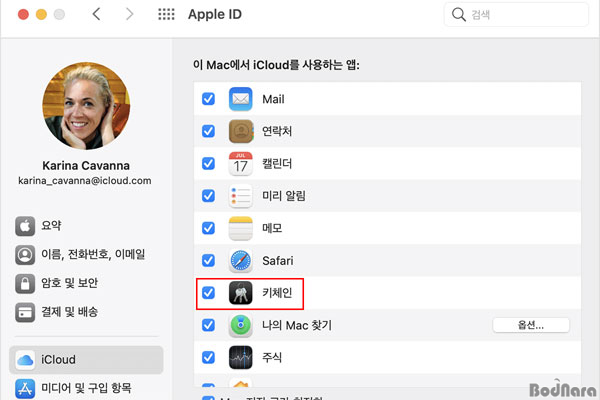Click the iCloud cloud icon
600x400 pixels.
(25, 360)
